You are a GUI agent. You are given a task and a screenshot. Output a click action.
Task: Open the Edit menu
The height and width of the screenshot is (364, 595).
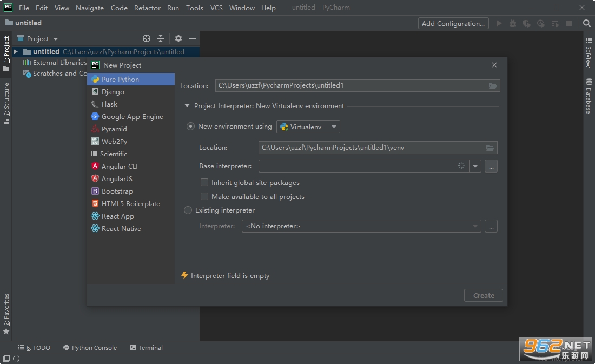tap(41, 8)
